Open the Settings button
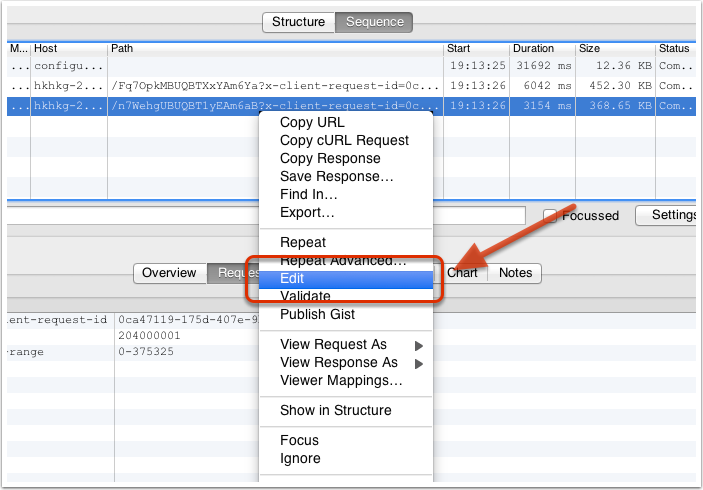Viewport: 703px width, 490px height. point(672,215)
